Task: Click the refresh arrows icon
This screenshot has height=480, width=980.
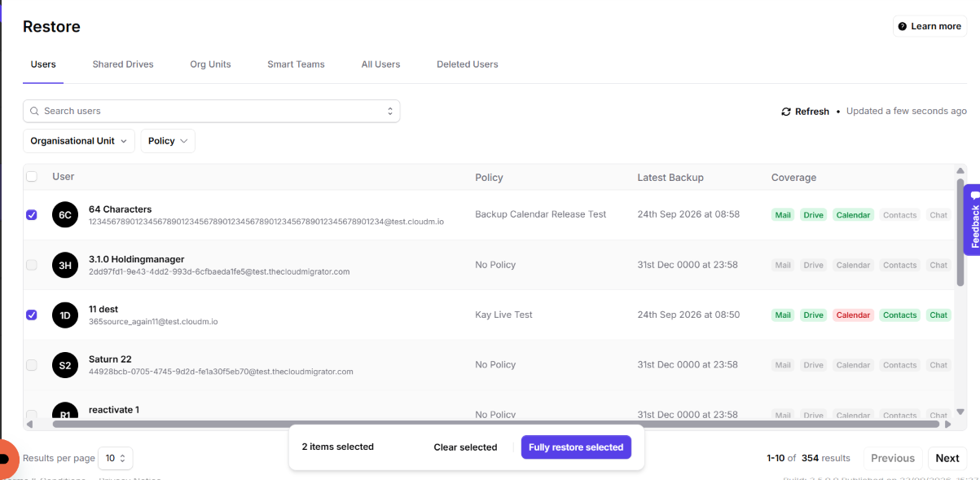Action: (786, 112)
